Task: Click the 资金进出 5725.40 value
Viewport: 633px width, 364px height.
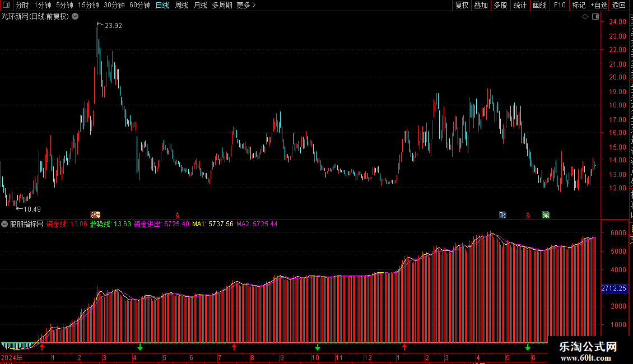Action: pos(161,224)
